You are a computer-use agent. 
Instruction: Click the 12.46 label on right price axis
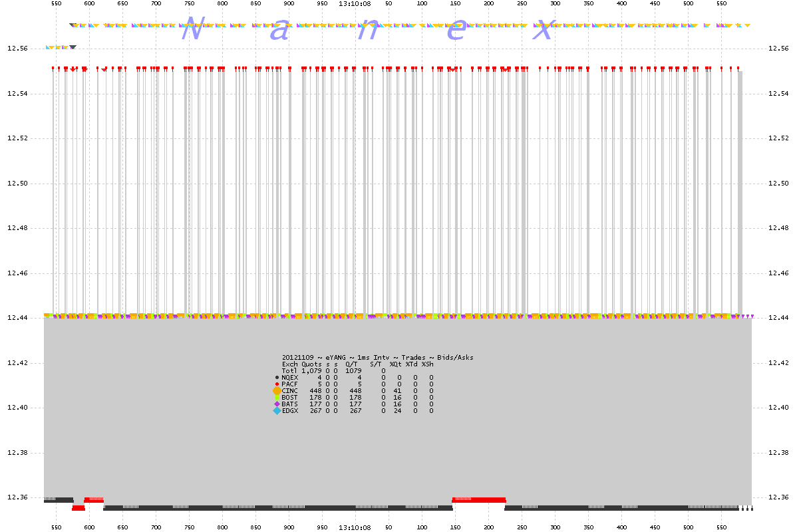(778, 273)
